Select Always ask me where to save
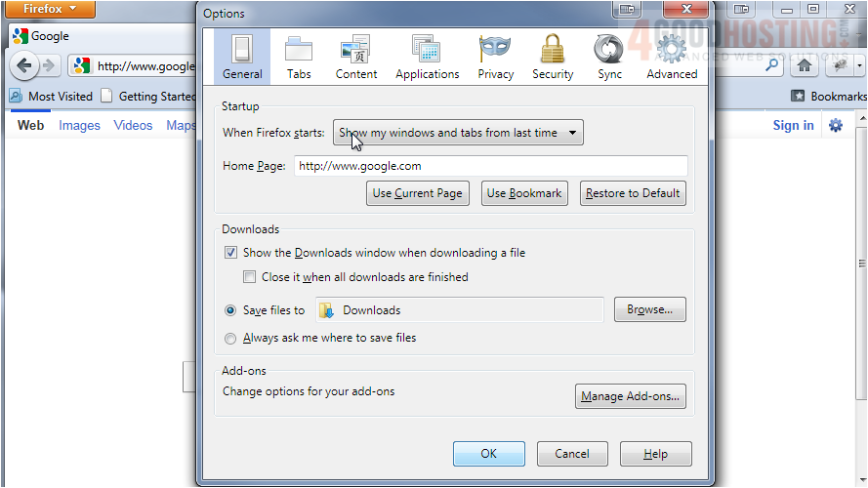868x488 pixels. [230, 339]
